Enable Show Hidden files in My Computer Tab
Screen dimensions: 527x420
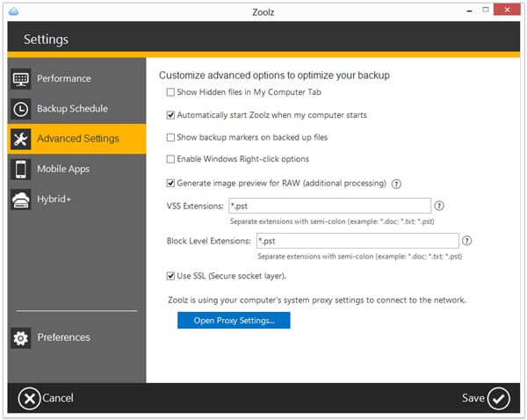[x=170, y=92]
